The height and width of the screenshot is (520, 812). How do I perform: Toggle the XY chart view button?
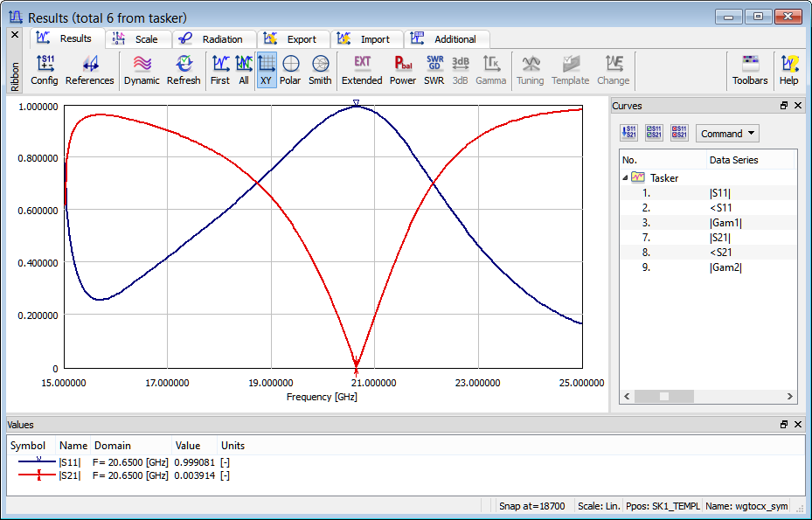(267, 70)
